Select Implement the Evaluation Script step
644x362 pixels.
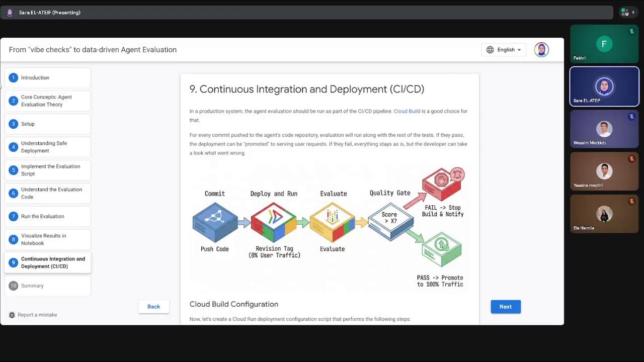coord(48,170)
